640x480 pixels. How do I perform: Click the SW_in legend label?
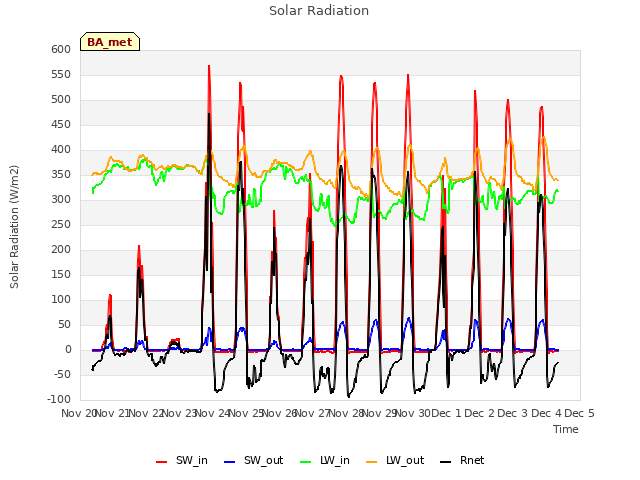(192, 460)
